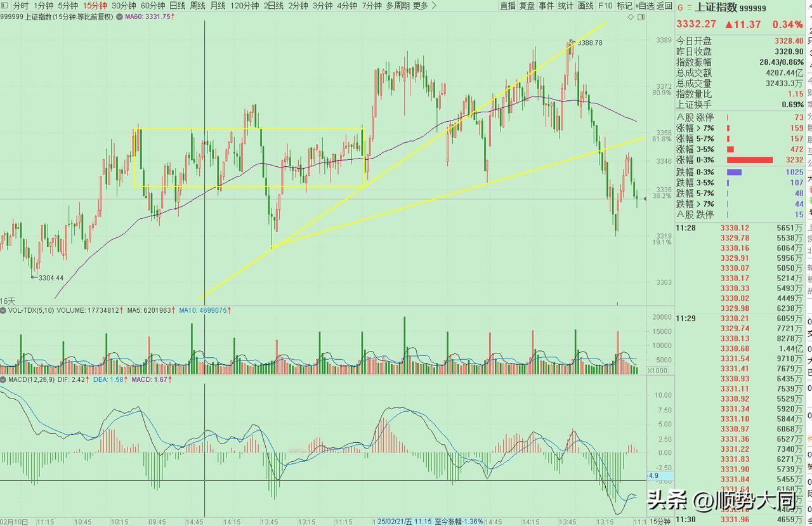The height and width of the screenshot is (526, 812).
Task: Click the 3388.78 high price label
Action: (x=589, y=43)
